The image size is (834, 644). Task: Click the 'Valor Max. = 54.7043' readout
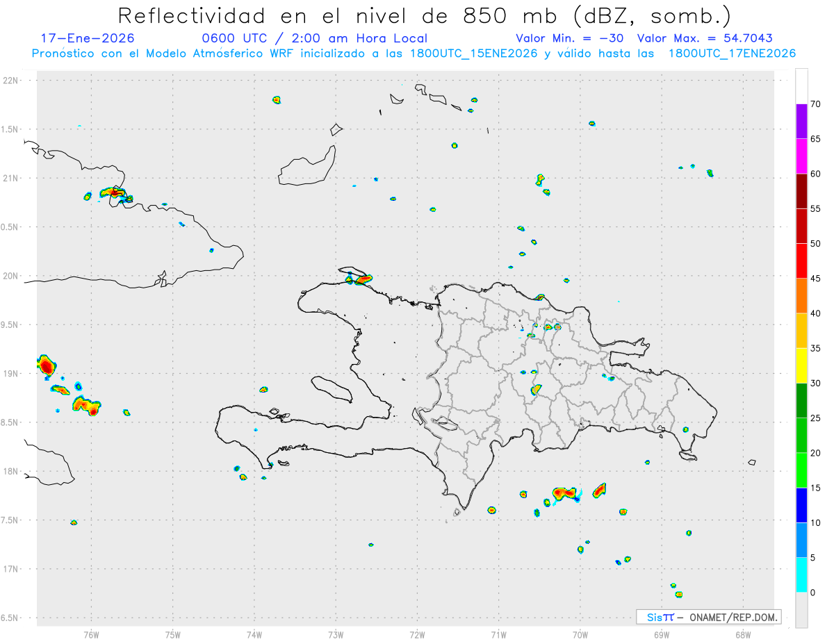pyautogui.click(x=705, y=38)
